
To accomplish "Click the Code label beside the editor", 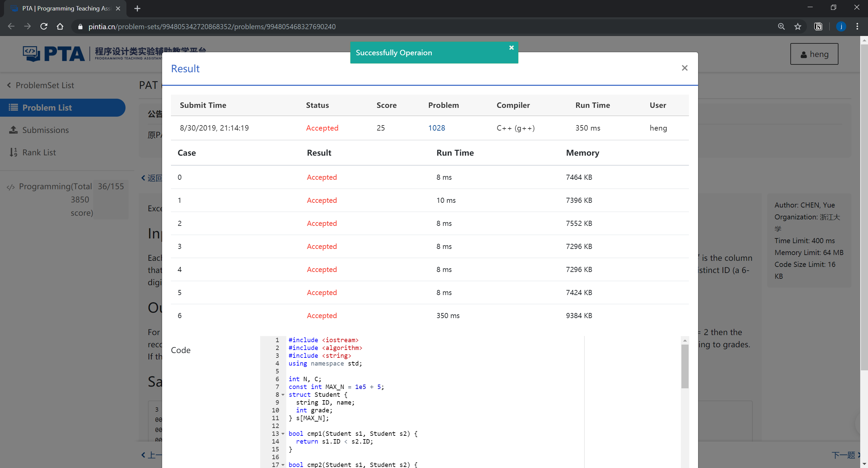I will pos(181,350).
